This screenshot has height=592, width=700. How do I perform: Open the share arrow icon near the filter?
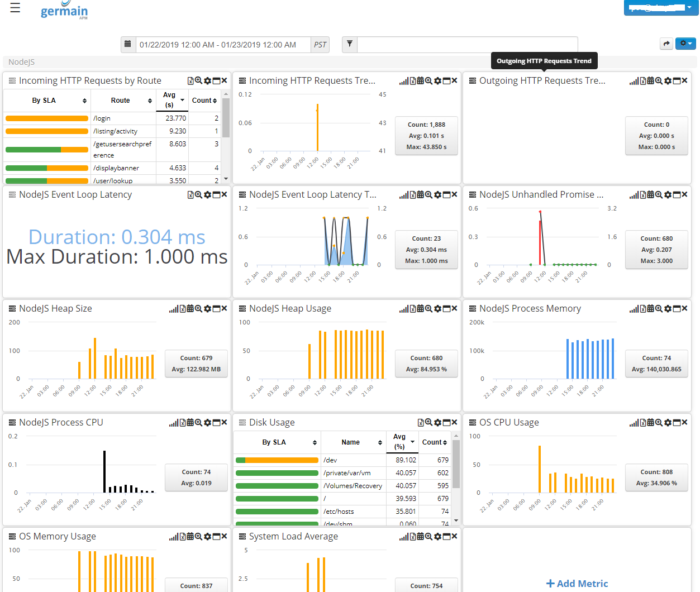click(666, 43)
